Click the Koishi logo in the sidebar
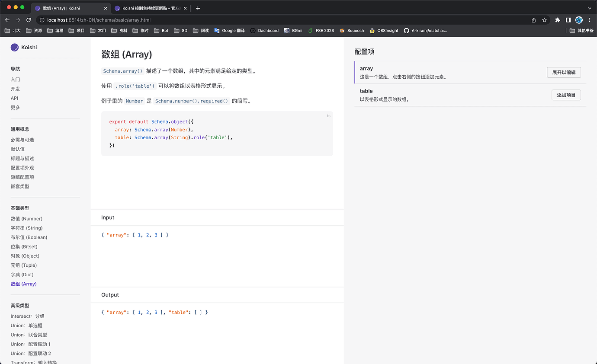597x364 pixels. click(x=15, y=48)
